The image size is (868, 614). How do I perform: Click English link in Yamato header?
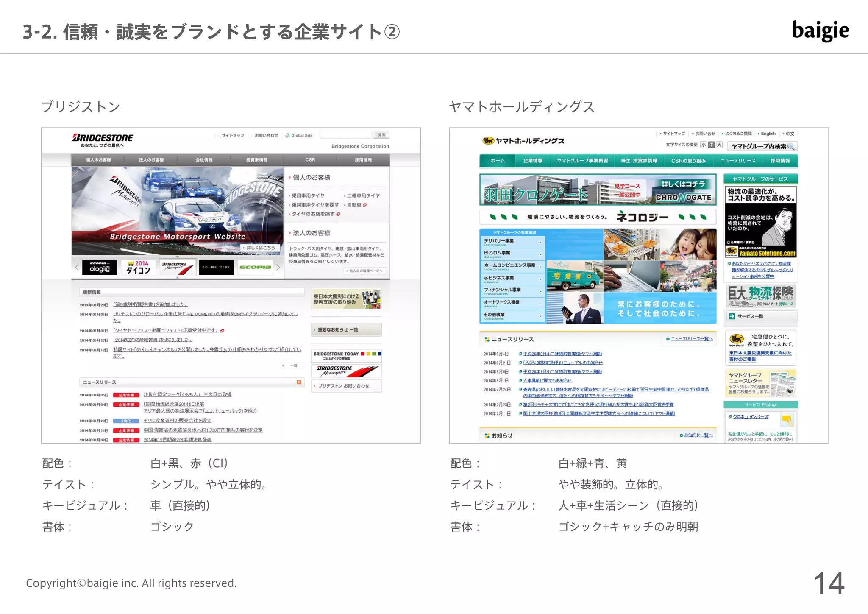pyautogui.click(x=768, y=134)
